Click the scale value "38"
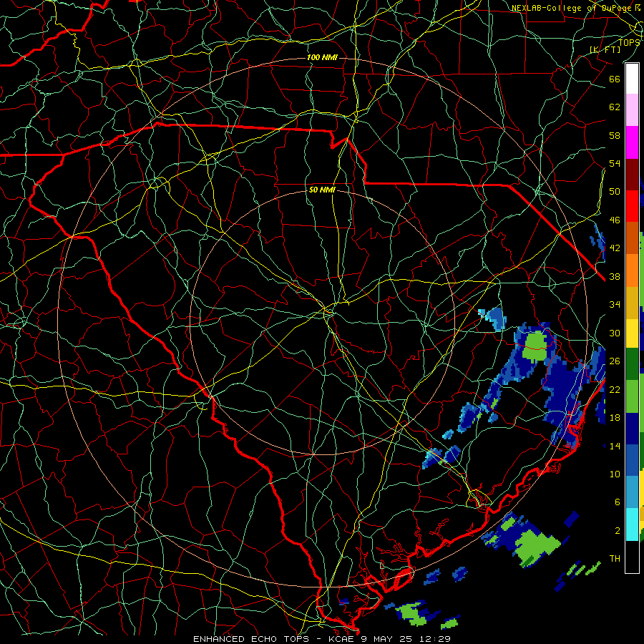644x644 pixels. [x=615, y=277]
